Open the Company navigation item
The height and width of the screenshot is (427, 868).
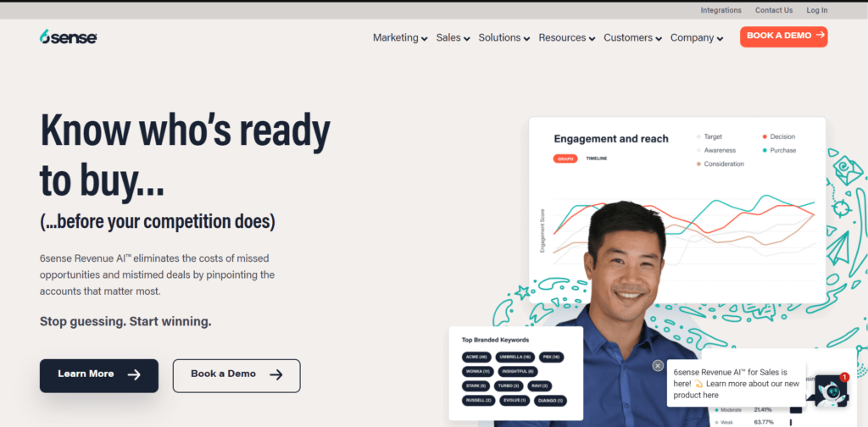[x=692, y=37]
